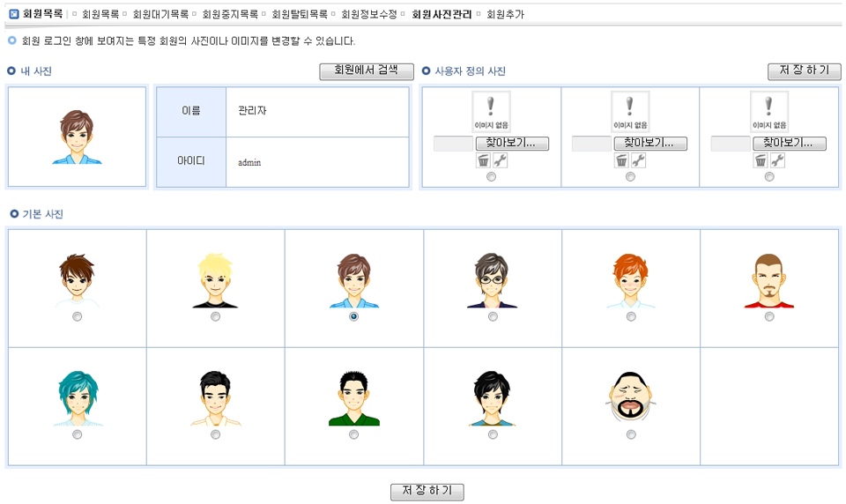The height and width of the screenshot is (504, 846).
Task: Click wrench icon under third custom photo
Action: [x=777, y=160]
